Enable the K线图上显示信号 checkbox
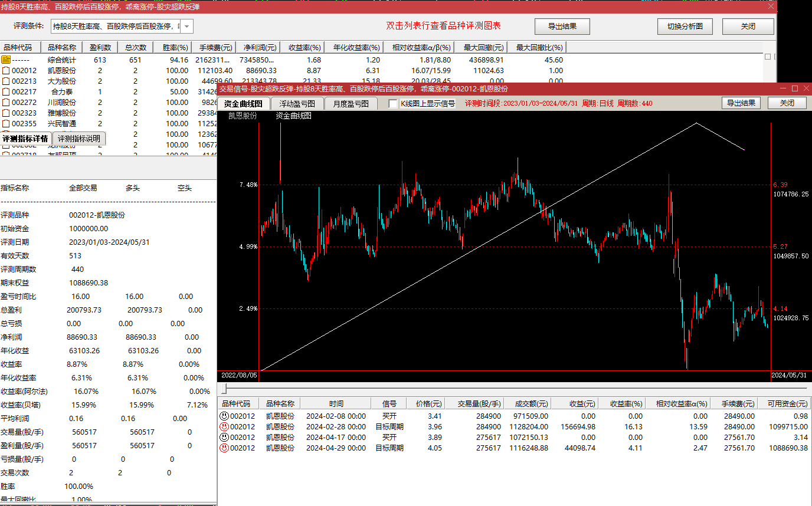 pos(394,104)
